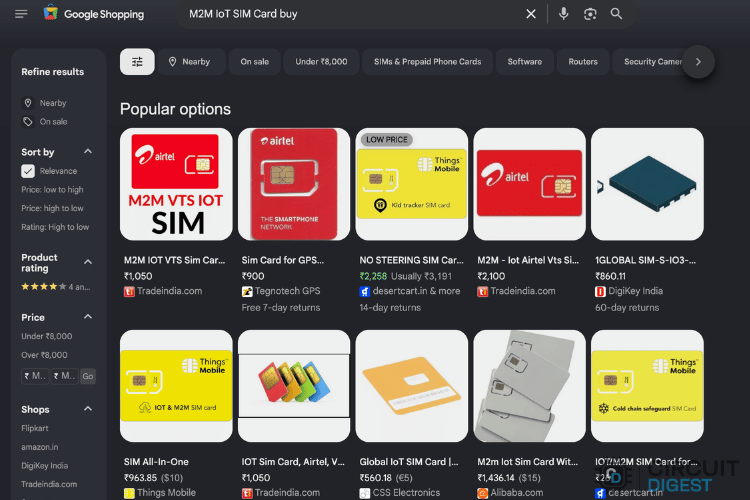Clear the search query with X
The width and height of the screenshot is (750, 500).
tap(531, 14)
